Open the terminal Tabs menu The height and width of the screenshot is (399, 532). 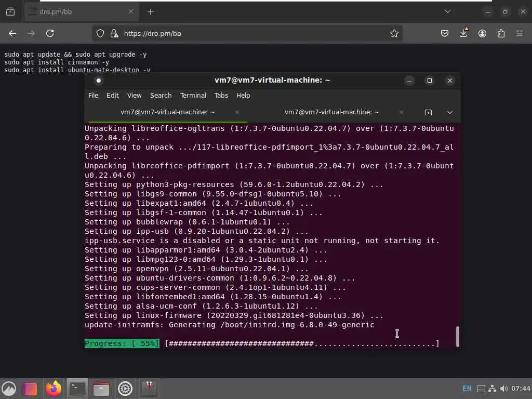pyautogui.click(x=221, y=96)
